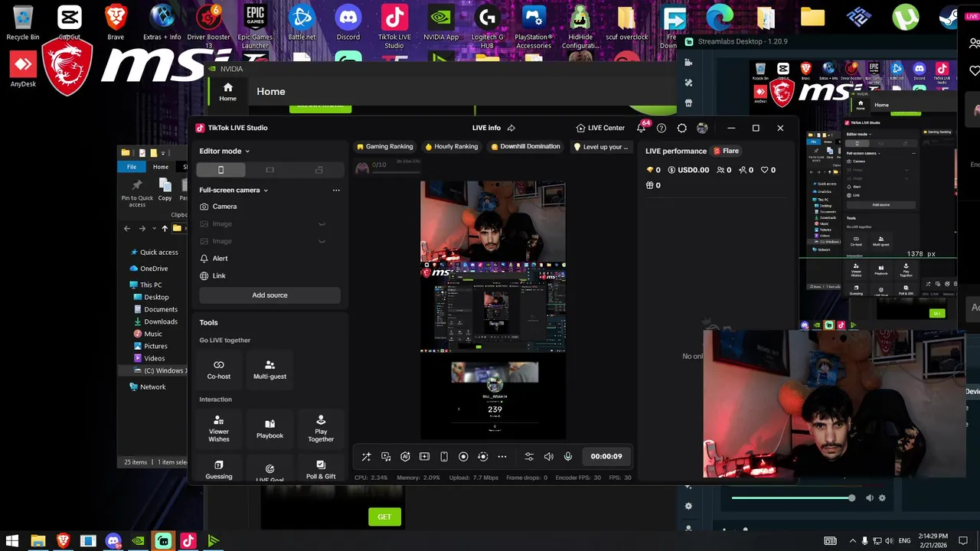Open the Play Together tool
The image size is (980, 551).
point(321,429)
